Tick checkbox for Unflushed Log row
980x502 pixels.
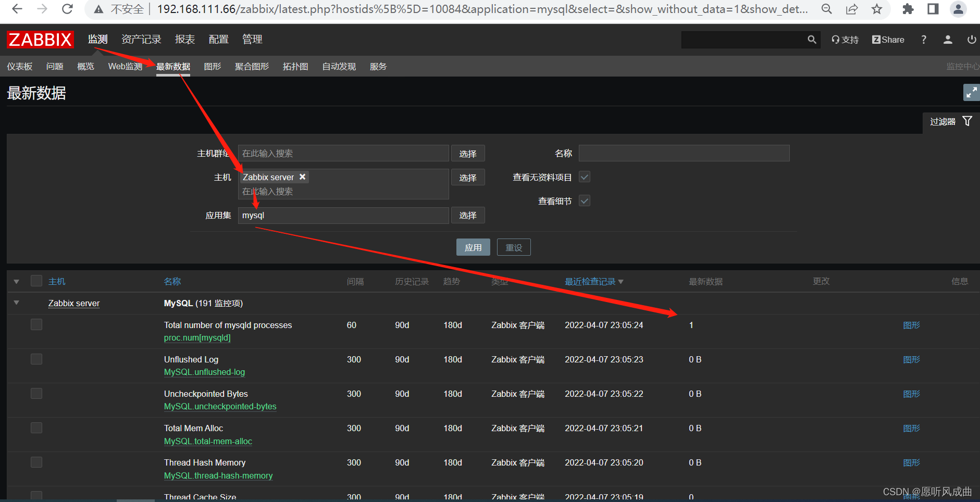click(36, 359)
